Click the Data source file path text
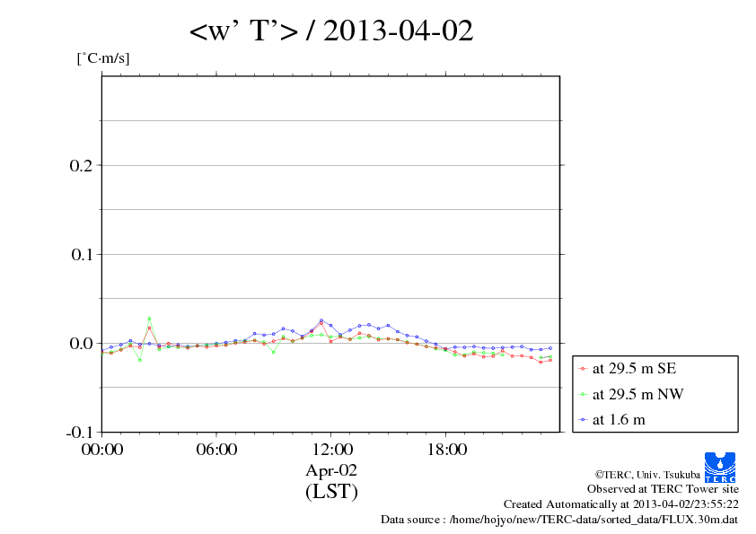756x534 pixels. (559, 520)
